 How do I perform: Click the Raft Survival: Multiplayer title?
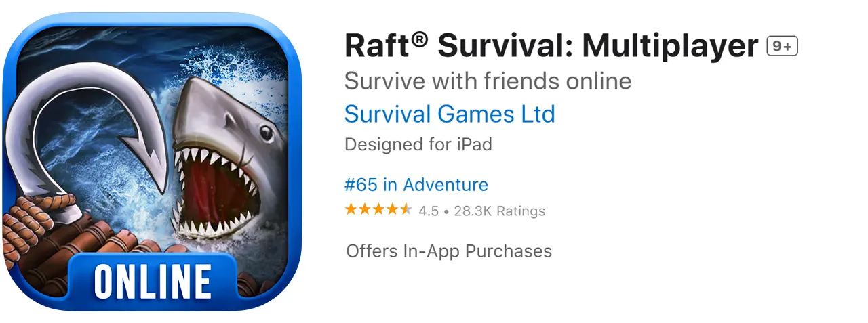coord(551,46)
